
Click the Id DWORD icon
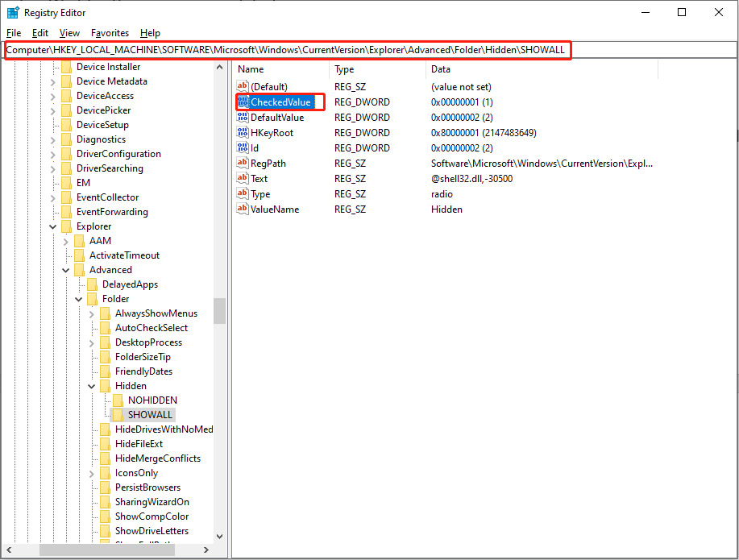tap(243, 148)
